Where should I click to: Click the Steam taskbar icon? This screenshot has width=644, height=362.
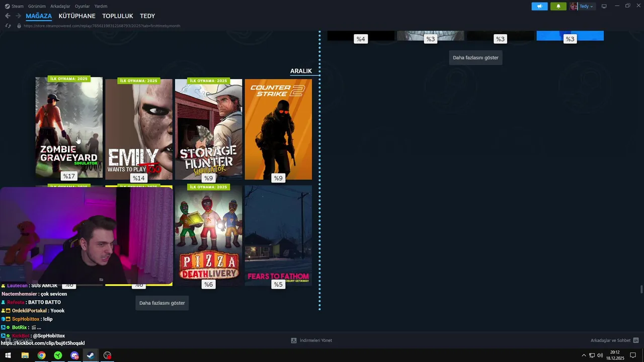point(91,355)
